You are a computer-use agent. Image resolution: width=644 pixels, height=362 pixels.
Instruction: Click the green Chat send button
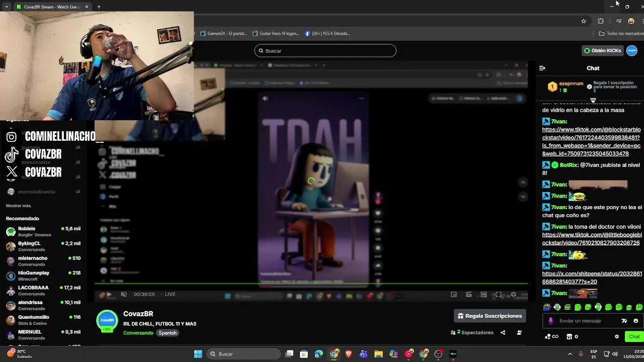634,336
